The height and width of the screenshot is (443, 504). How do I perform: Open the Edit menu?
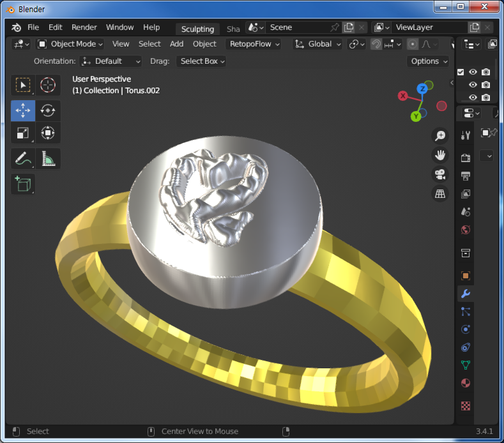click(x=56, y=27)
